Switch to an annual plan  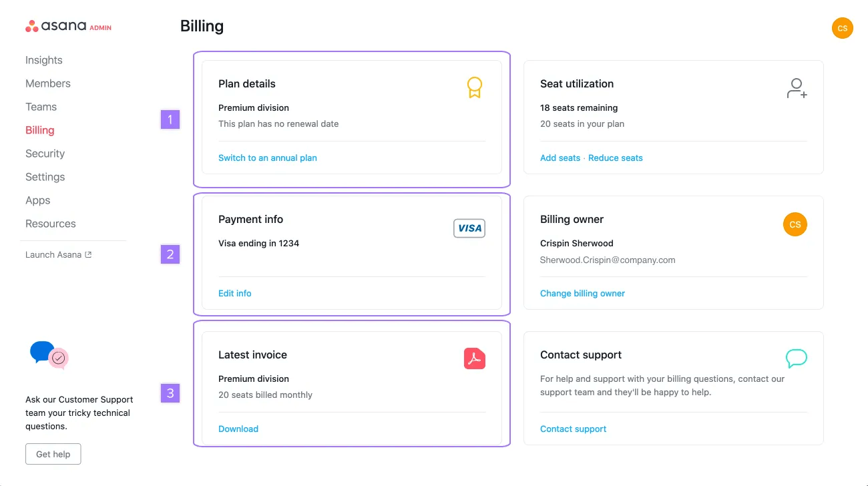(267, 158)
